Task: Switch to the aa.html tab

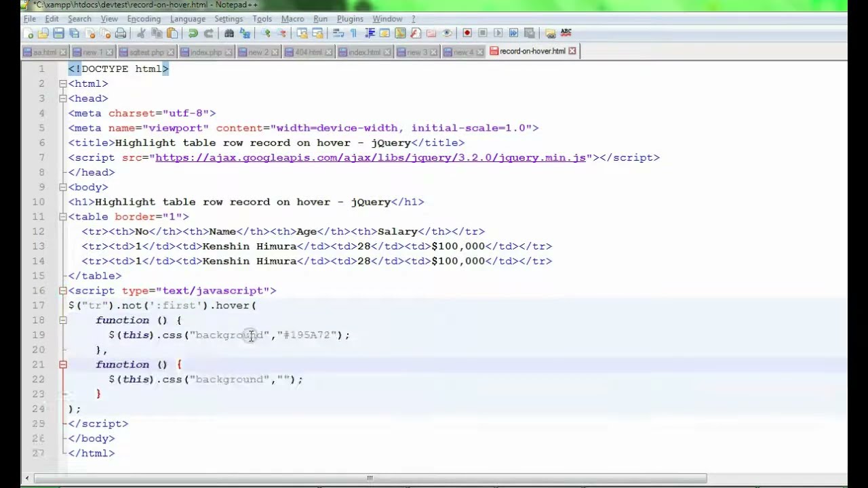Action: point(45,52)
